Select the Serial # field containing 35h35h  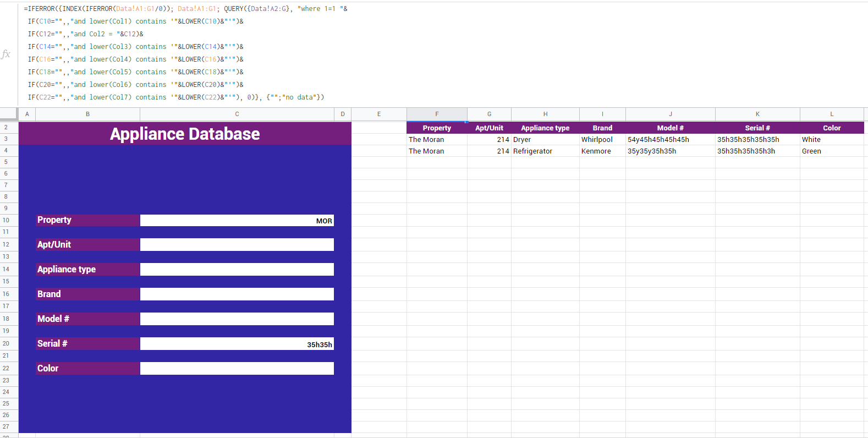click(x=237, y=343)
